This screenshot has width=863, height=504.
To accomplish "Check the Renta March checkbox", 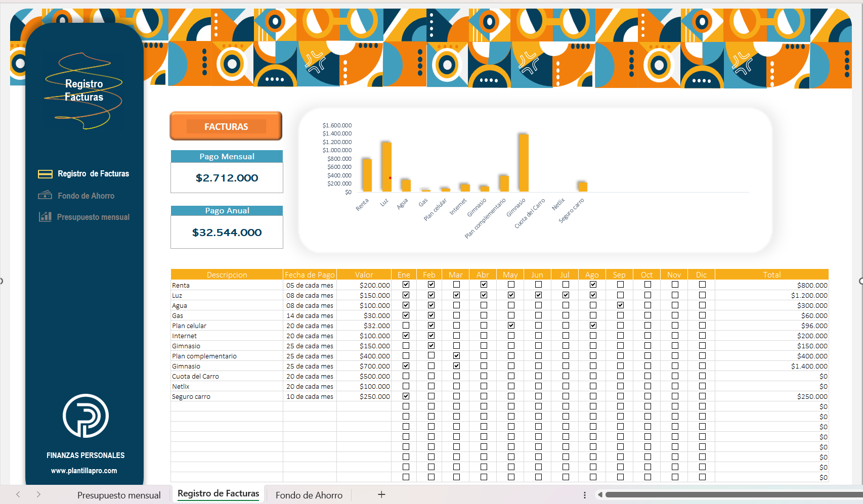I will click(456, 285).
